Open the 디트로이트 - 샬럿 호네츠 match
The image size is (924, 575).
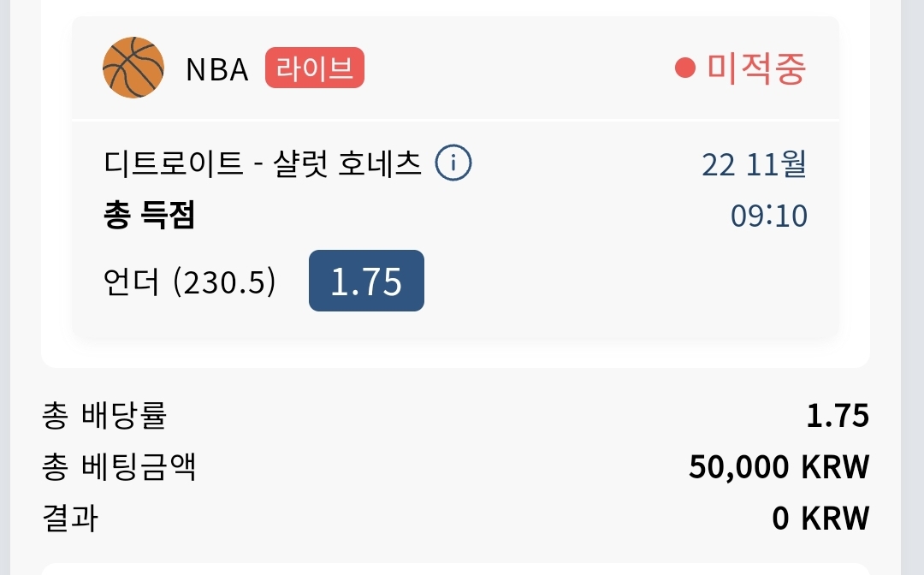(263, 163)
